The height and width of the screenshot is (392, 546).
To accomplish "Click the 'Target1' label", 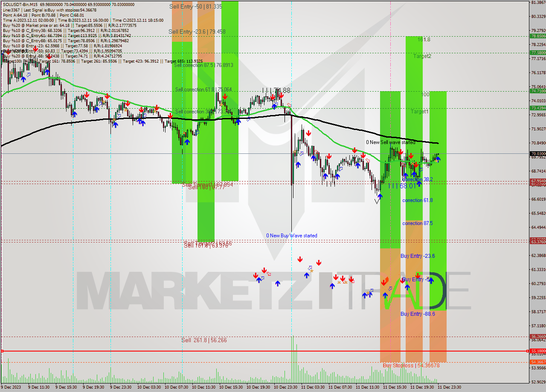I will (420, 112).
